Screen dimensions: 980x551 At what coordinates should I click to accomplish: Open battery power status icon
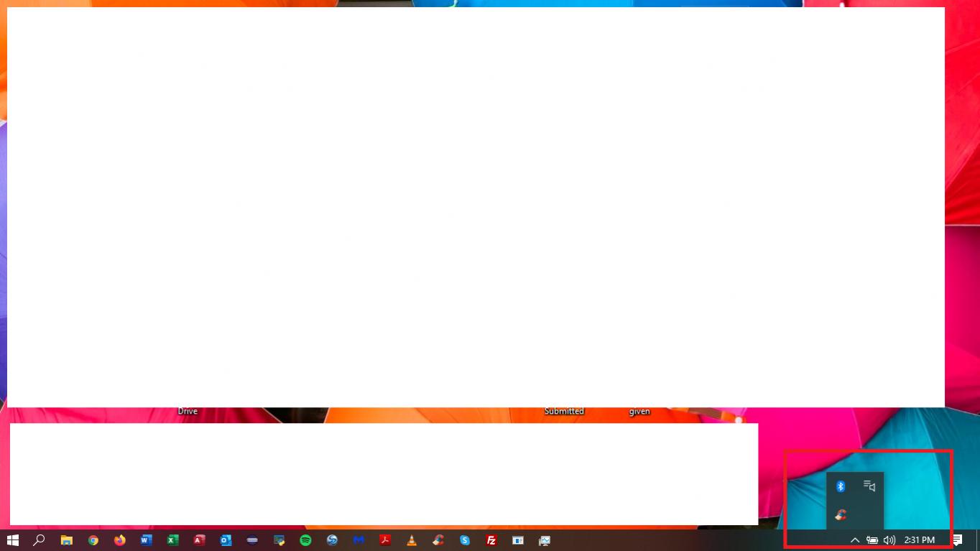coord(872,540)
